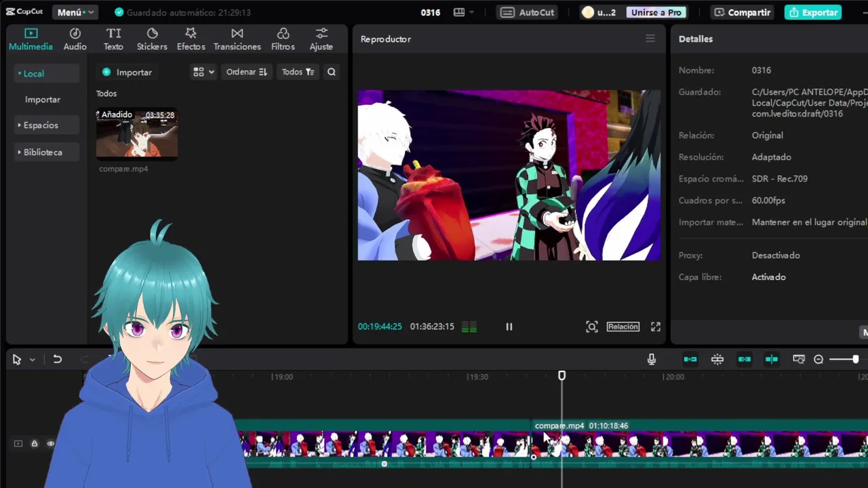Open the selection tool dropdown arrow
This screenshot has height=488, width=868.
pos(32,360)
